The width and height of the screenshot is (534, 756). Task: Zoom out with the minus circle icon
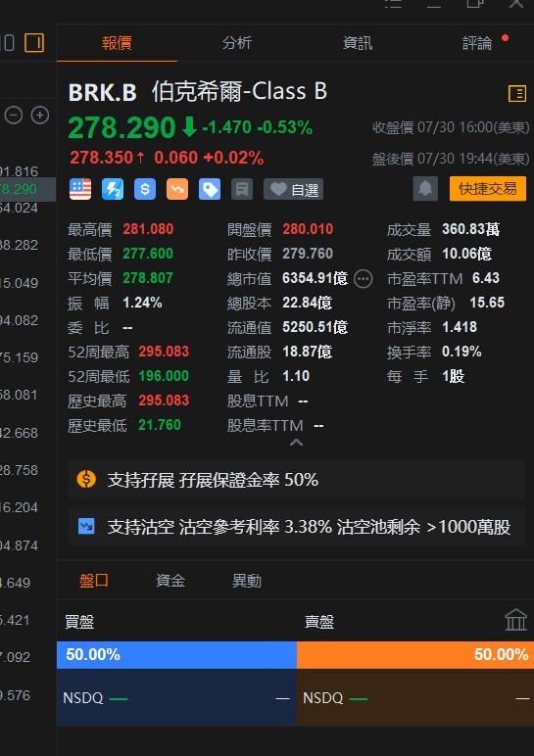[x=14, y=116]
